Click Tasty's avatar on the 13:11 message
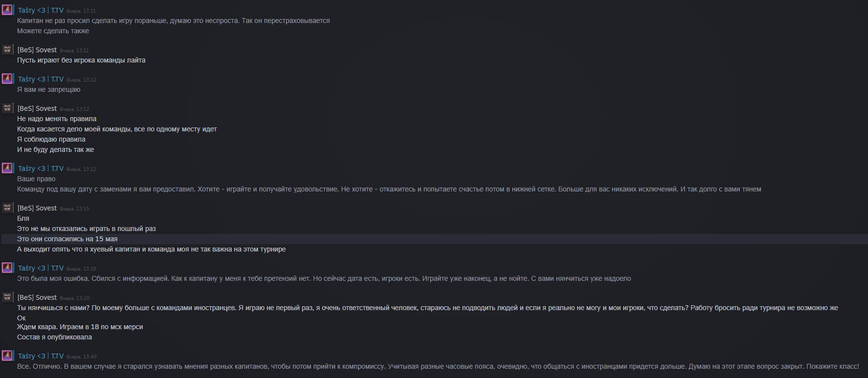Screen dimensions: 868x378 click(7, 10)
